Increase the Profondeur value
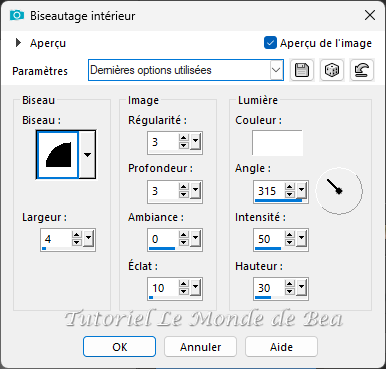Image resolution: width=386 pixels, height=369 pixels. (184, 187)
